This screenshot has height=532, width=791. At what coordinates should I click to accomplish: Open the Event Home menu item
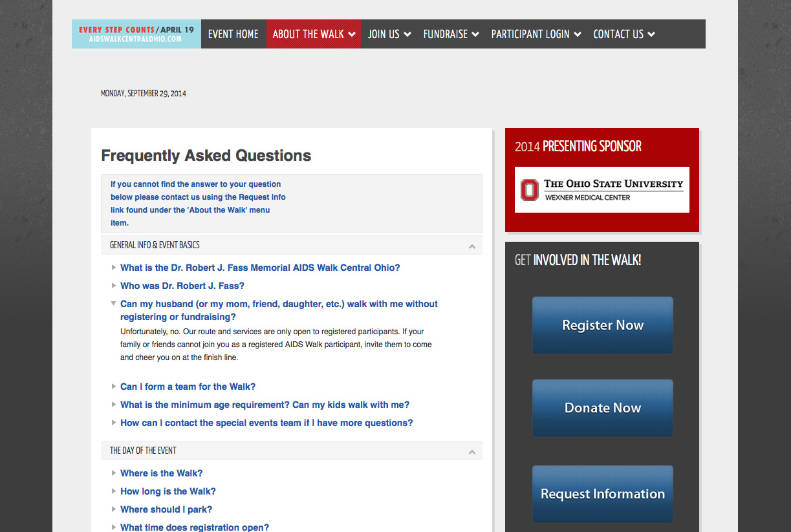(x=233, y=34)
